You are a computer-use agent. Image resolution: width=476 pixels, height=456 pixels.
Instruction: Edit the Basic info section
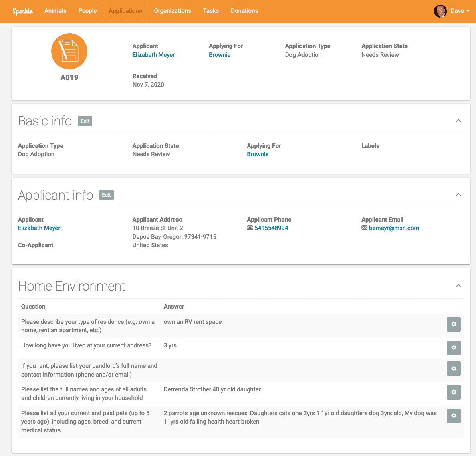pyautogui.click(x=85, y=121)
